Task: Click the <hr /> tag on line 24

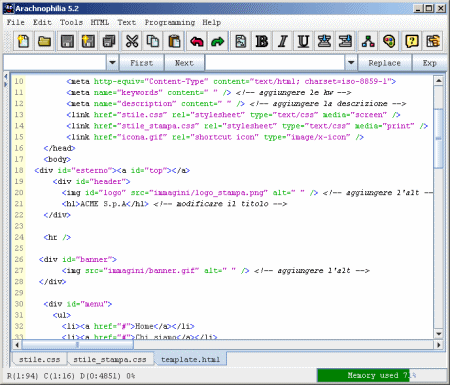Action: [57, 237]
